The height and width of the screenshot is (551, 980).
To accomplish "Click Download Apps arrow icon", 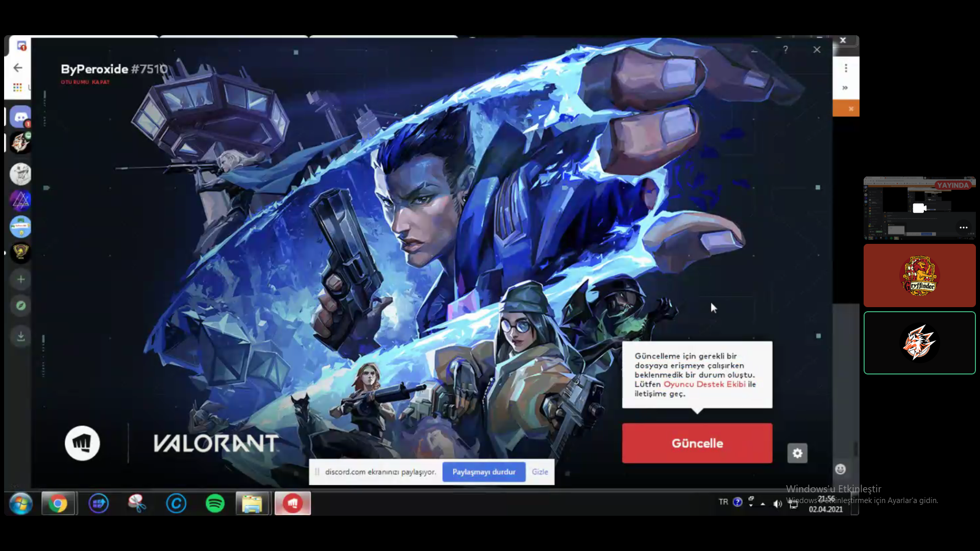I will pyautogui.click(x=21, y=336).
